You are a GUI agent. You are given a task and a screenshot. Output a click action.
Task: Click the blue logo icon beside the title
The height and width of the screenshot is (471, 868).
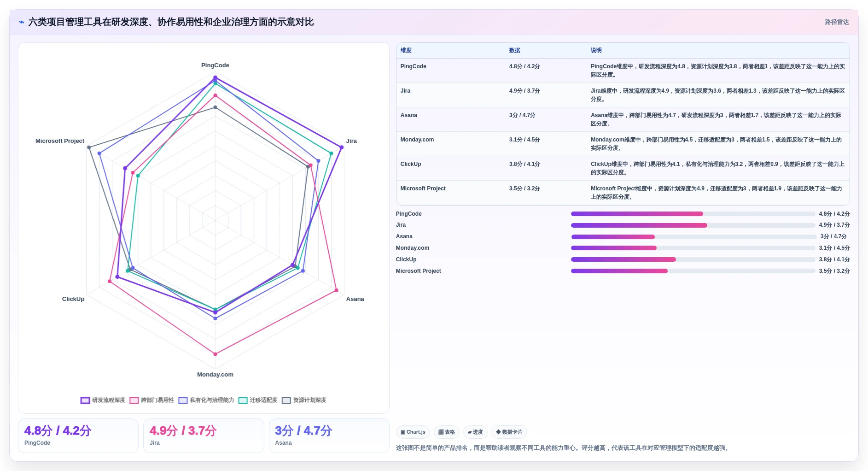click(x=22, y=22)
